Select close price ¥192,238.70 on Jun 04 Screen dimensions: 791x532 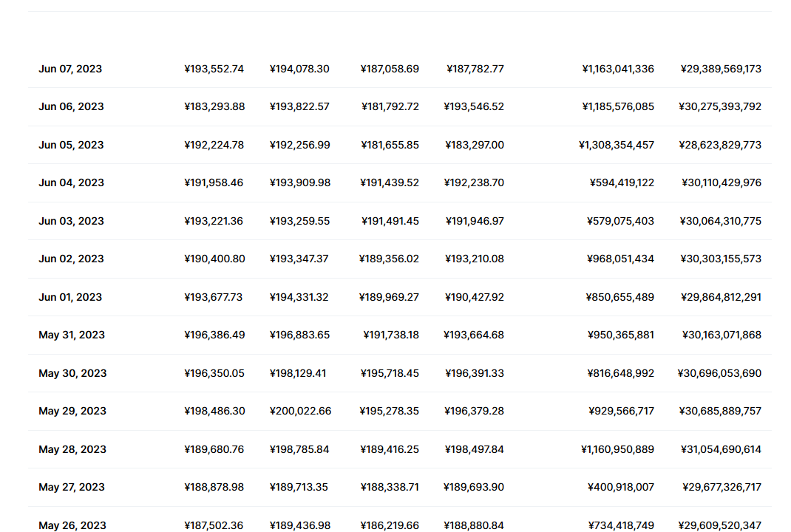pos(474,183)
